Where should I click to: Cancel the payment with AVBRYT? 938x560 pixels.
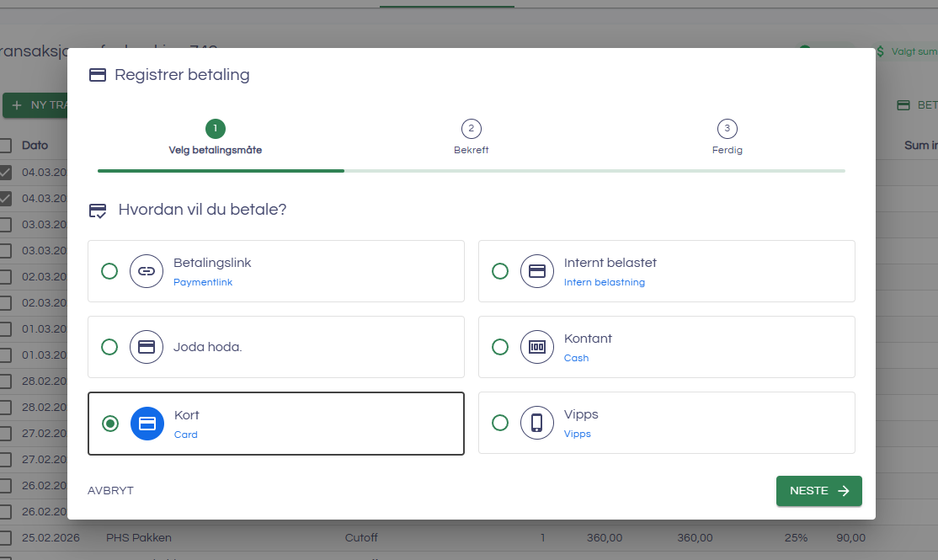pos(110,491)
